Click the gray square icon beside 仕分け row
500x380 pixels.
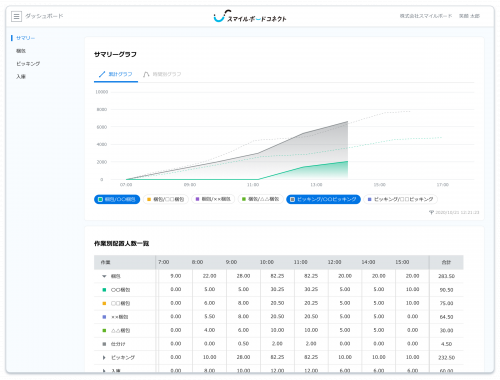pos(104,344)
